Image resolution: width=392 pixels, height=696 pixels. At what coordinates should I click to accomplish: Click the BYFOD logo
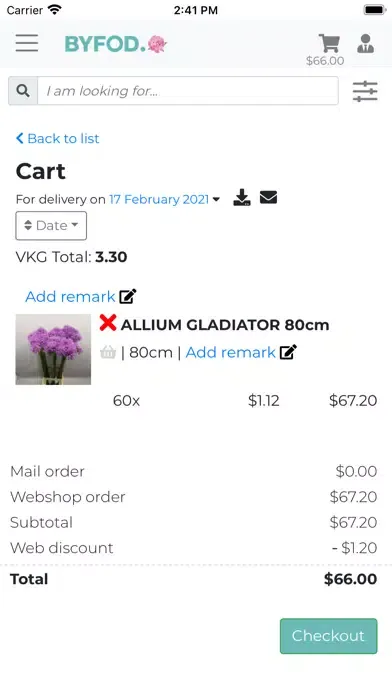click(x=116, y=44)
